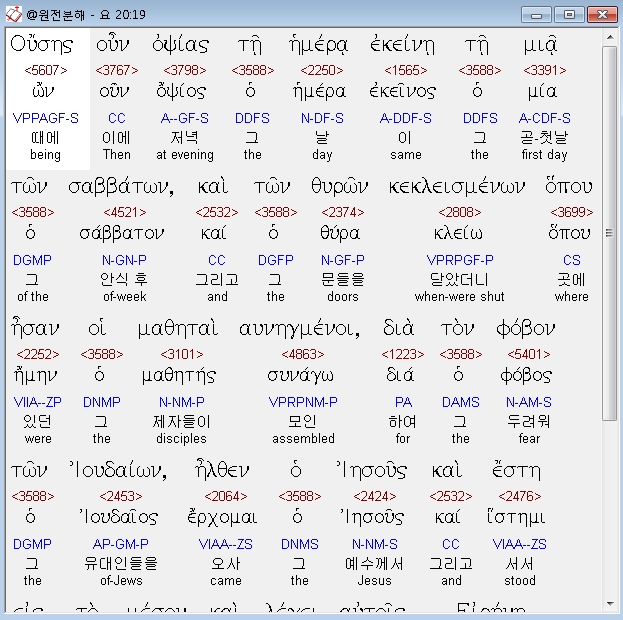The height and width of the screenshot is (620, 623).
Task: Click morphology code DNMS
Action: coord(300,544)
